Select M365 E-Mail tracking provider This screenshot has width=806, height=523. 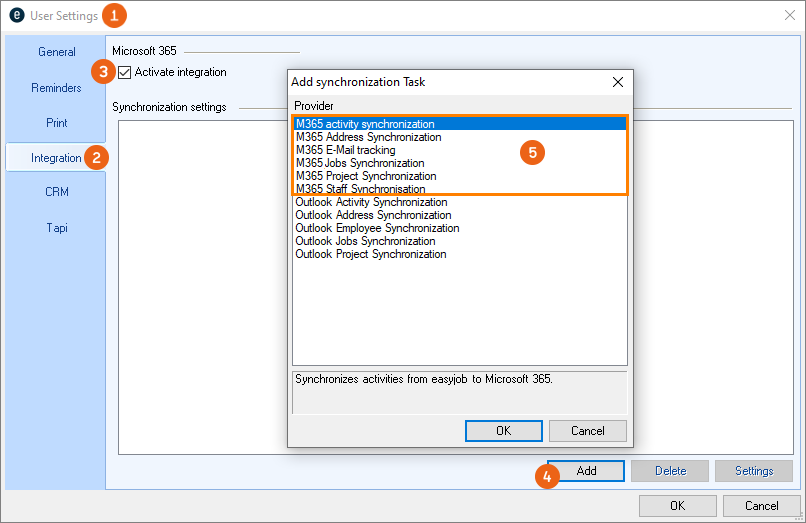click(346, 150)
